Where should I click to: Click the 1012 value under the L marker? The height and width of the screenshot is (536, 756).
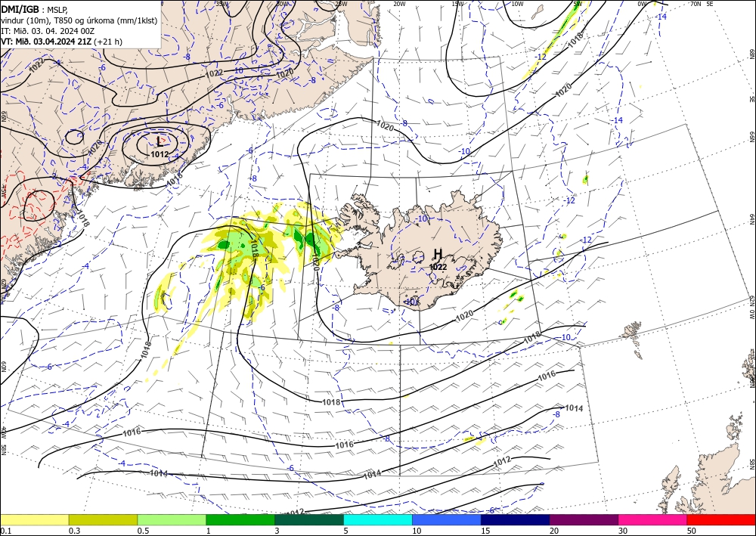[x=160, y=154]
